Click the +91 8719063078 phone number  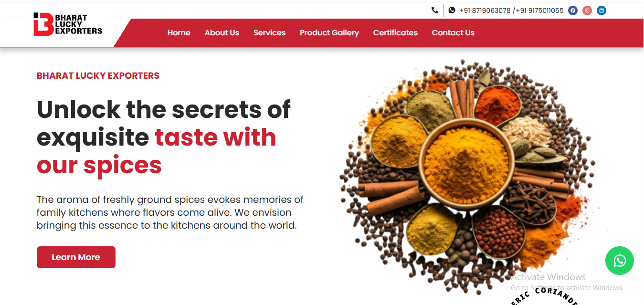[x=485, y=11]
